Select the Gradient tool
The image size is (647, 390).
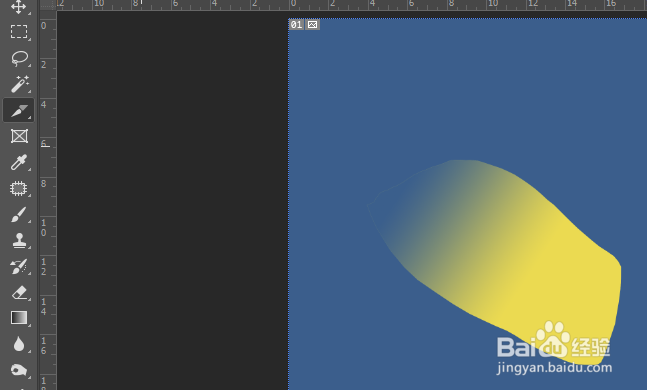19,318
